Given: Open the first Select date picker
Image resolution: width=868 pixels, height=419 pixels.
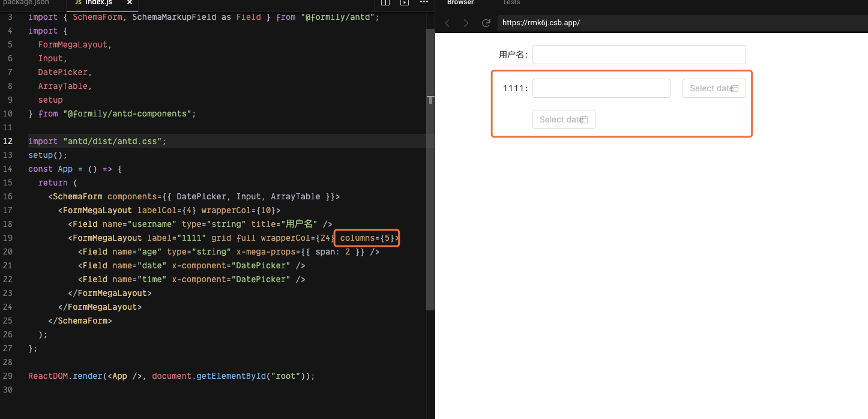Looking at the screenshot, I should [714, 88].
